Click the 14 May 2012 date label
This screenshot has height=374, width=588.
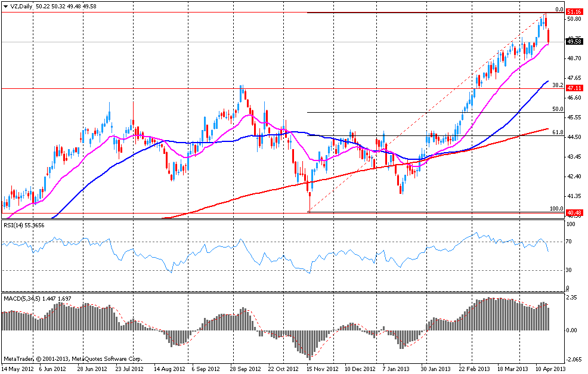[x=17, y=369]
